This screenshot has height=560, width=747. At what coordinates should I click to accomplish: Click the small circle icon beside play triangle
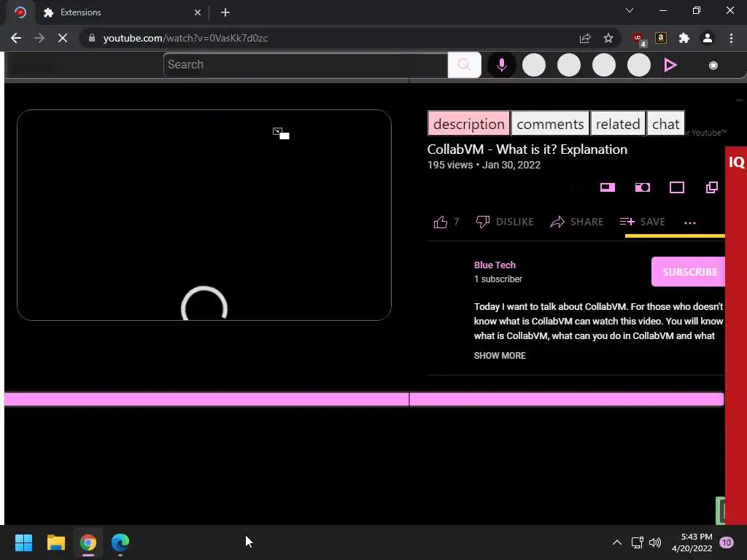point(713,65)
